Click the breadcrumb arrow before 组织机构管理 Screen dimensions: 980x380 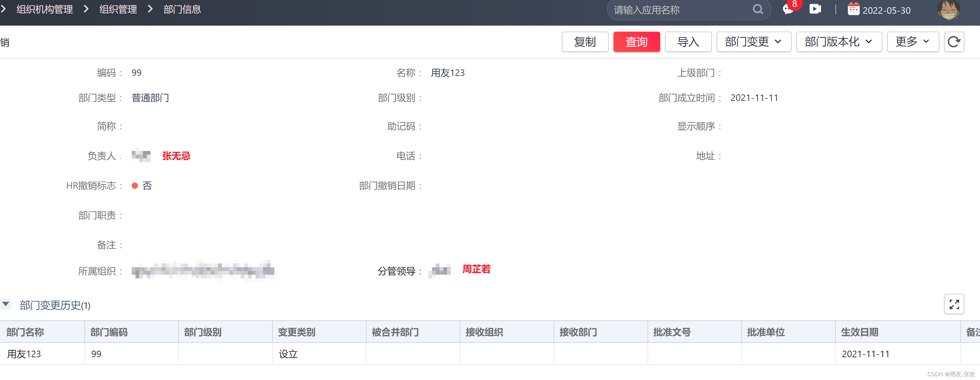click(x=3, y=9)
